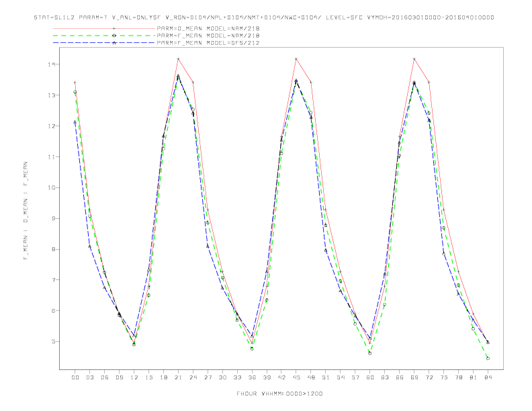Click the chart title starting with STAT=SL1L2
532x411 pixels.
click(x=264, y=17)
